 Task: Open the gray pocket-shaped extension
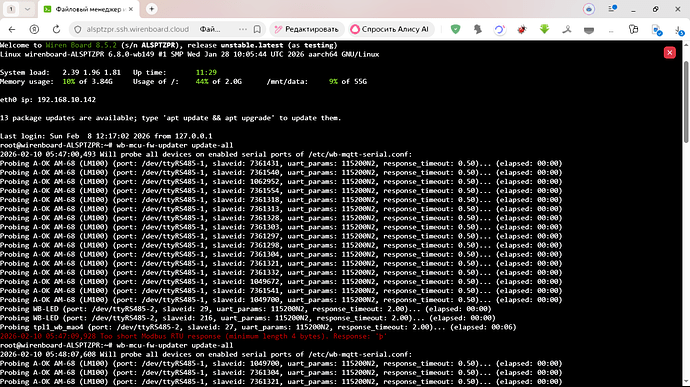coord(589,30)
